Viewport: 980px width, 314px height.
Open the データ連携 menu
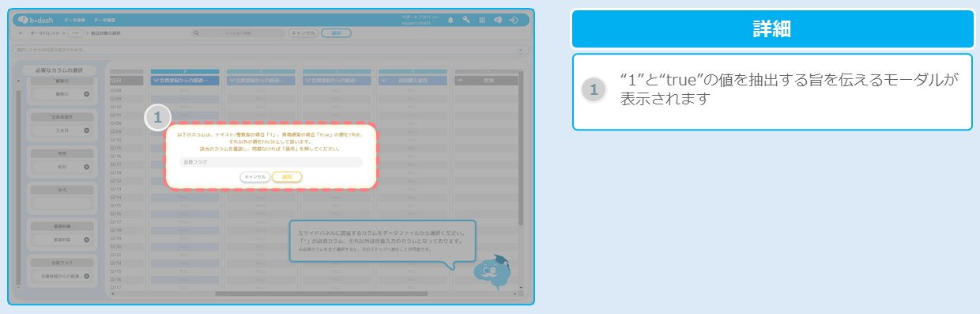(74, 20)
